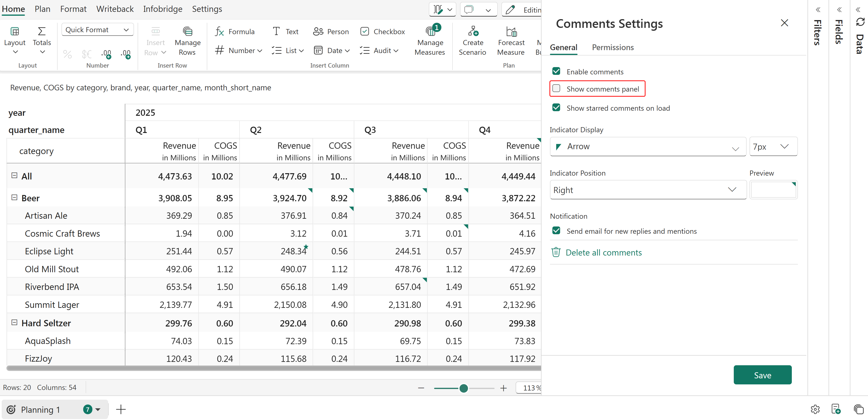Click the Manage Rows icon
Image resolution: width=868 pixels, height=420 pixels.
coord(187,32)
